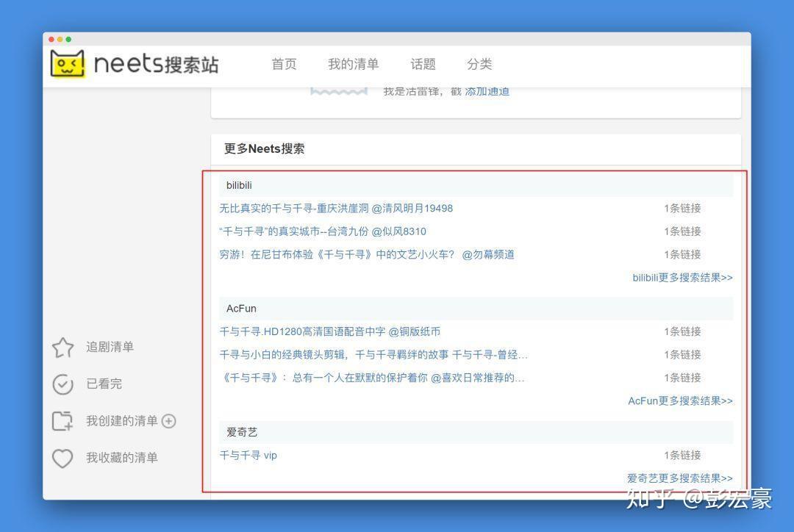Click the neets搜索站 site title
Image resolution: width=794 pixels, height=532 pixels.
click(157, 64)
